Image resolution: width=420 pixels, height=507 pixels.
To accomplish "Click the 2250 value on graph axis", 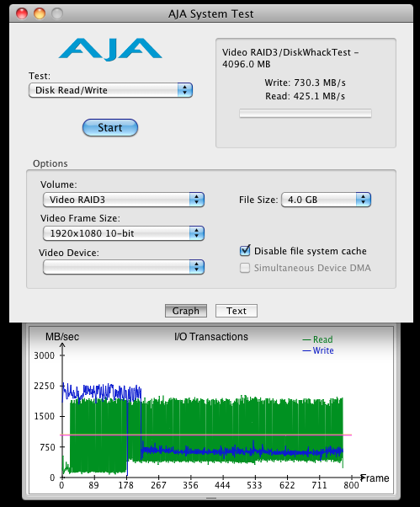I will (x=45, y=386).
